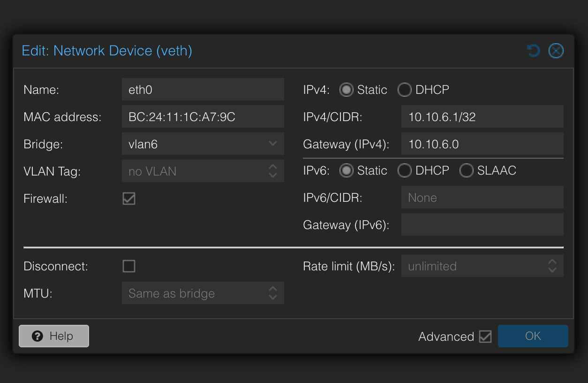
Task: Click the IPv4/CIDR field
Action: point(482,116)
